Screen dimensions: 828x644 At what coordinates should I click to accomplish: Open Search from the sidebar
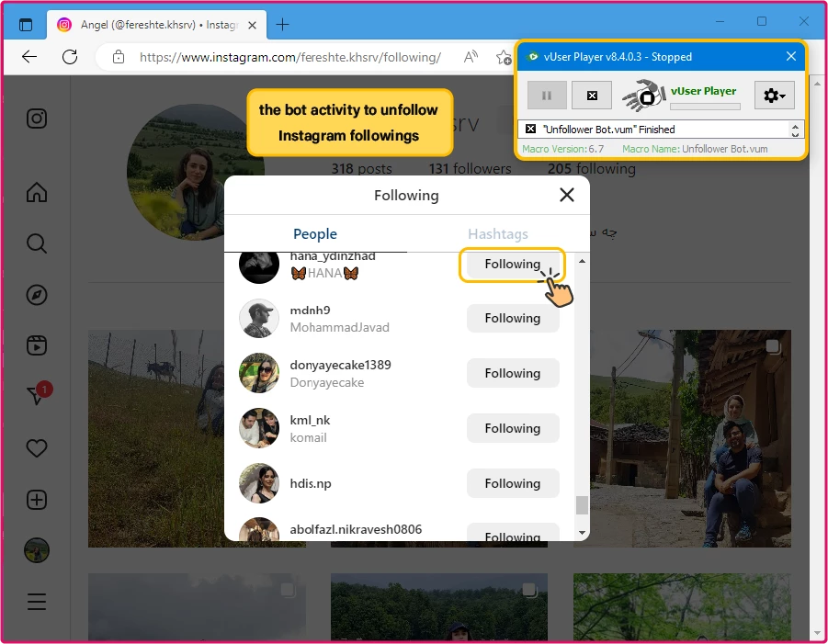point(37,243)
